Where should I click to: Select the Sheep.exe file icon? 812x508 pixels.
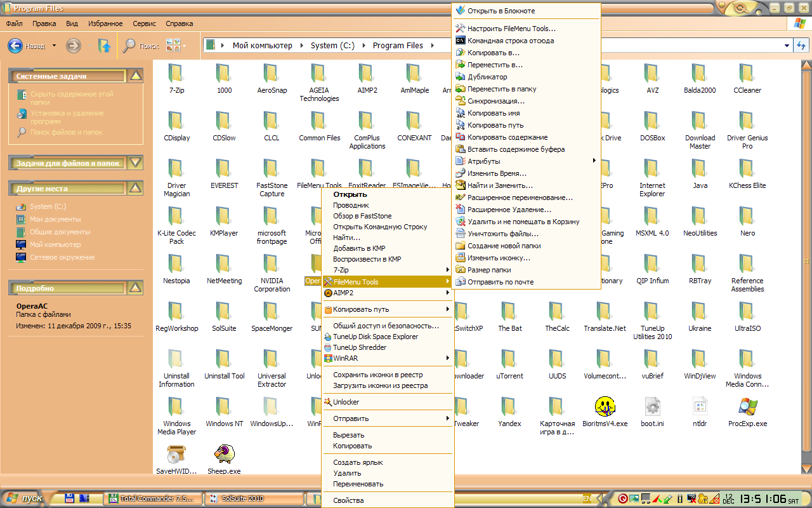point(224,455)
